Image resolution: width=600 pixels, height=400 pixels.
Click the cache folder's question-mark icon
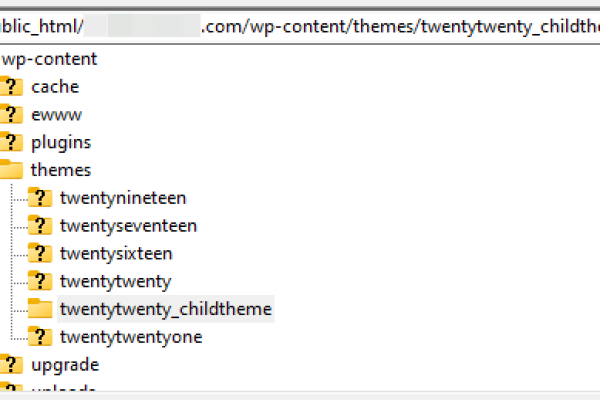tap(11, 87)
